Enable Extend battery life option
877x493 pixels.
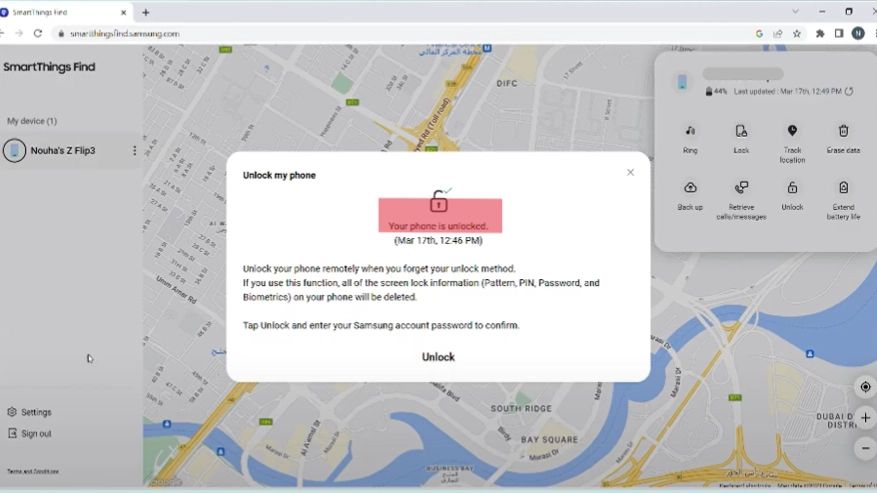pos(843,187)
